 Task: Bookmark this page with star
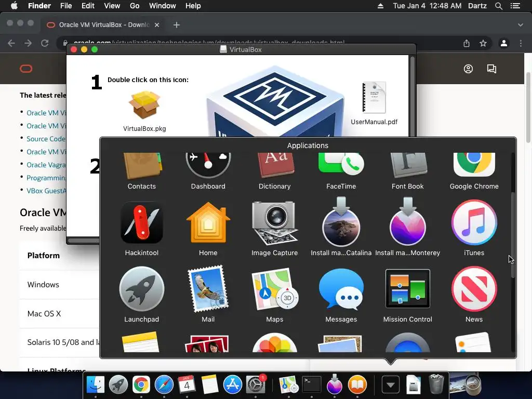pos(483,43)
